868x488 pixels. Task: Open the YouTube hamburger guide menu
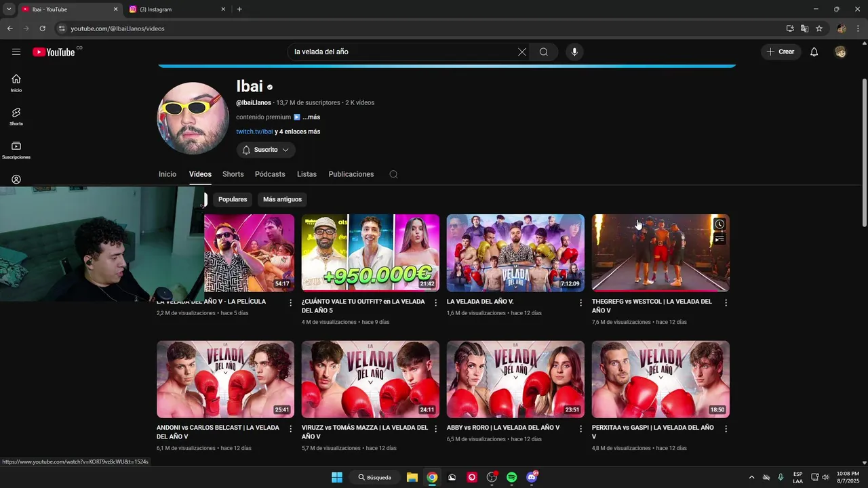[x=16, y=52]
